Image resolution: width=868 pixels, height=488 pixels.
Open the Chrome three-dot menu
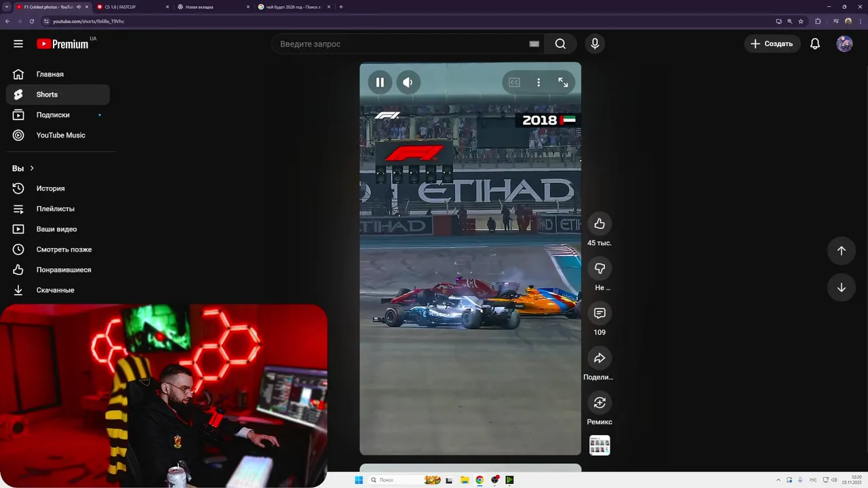(x=860, y=21)
